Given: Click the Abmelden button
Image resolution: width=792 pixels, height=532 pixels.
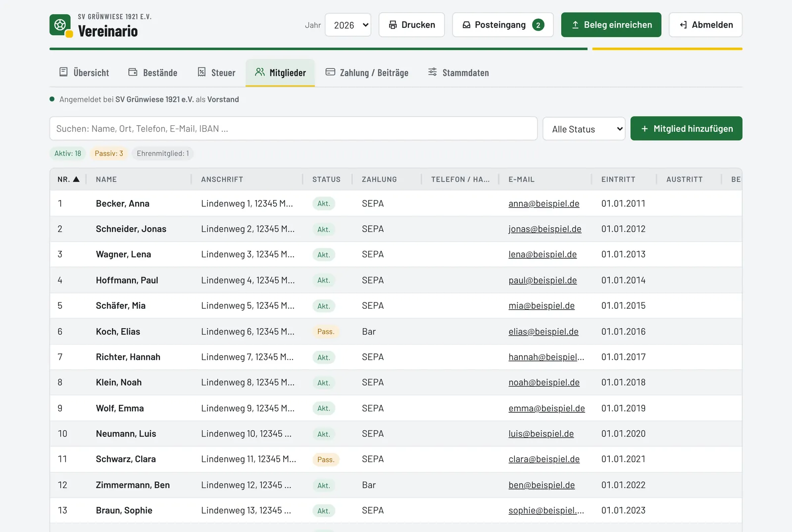Looking at the screenshot, I should (706, 25).
